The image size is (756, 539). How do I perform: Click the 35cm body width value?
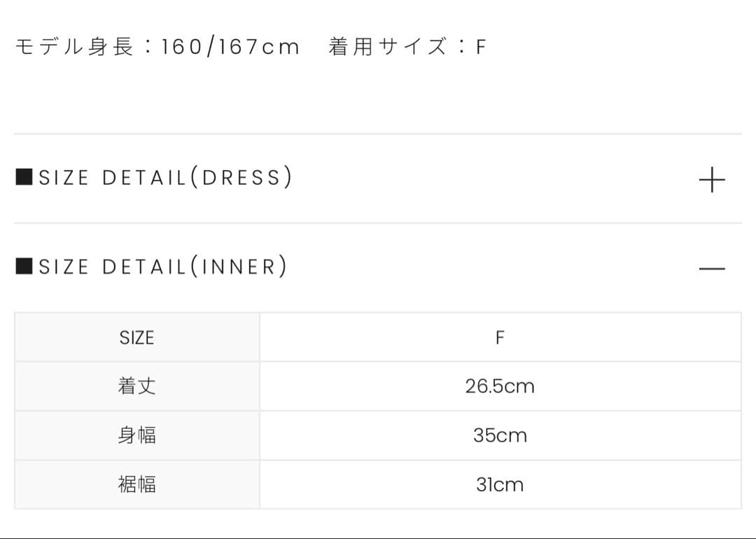(x=500, y=435)
